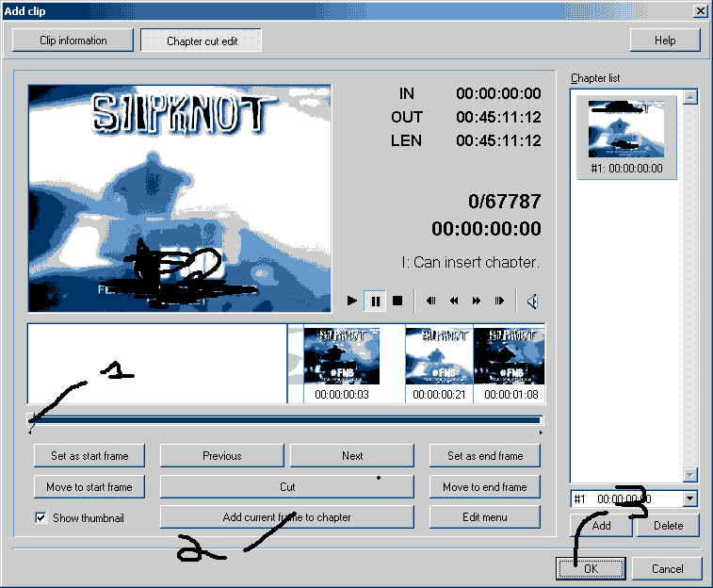The height and width of the screenshot is (588, 713).
Task: Nudge timeline with small right arrow
Action: pos(541,433)
